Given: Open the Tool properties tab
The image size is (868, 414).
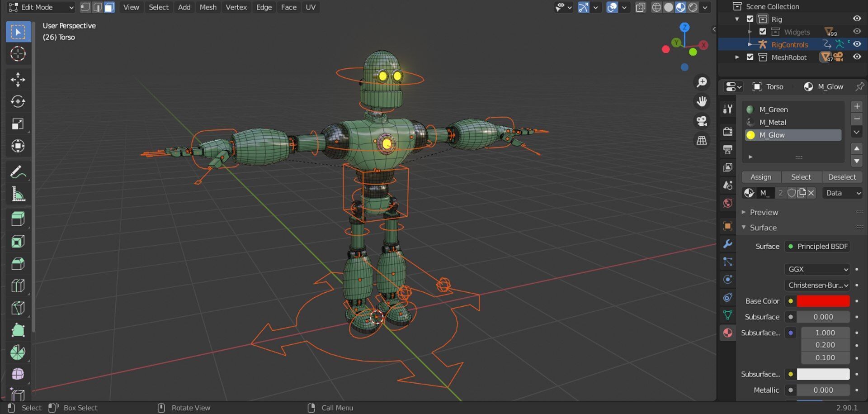Looking at the screenshot, I should (727, 109).
